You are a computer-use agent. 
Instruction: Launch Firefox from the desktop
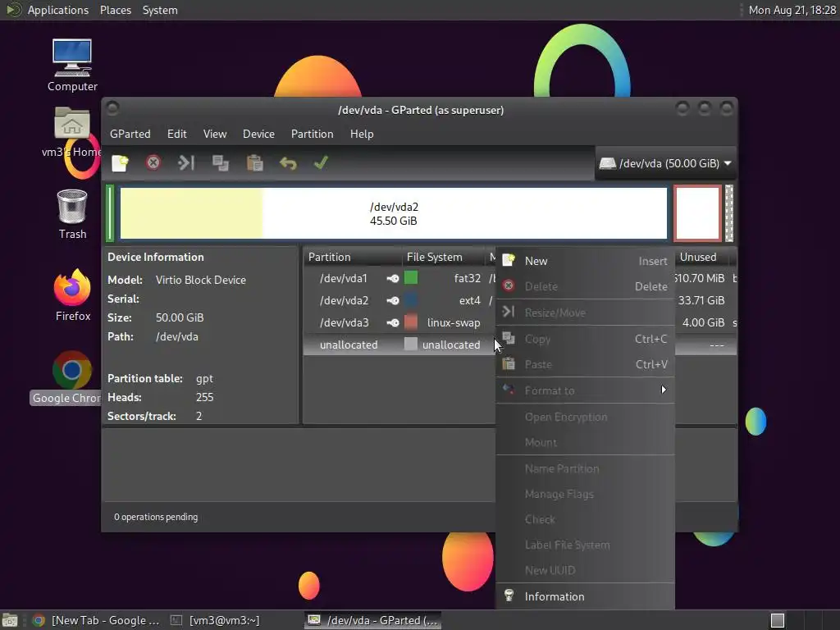click(72, 295)
